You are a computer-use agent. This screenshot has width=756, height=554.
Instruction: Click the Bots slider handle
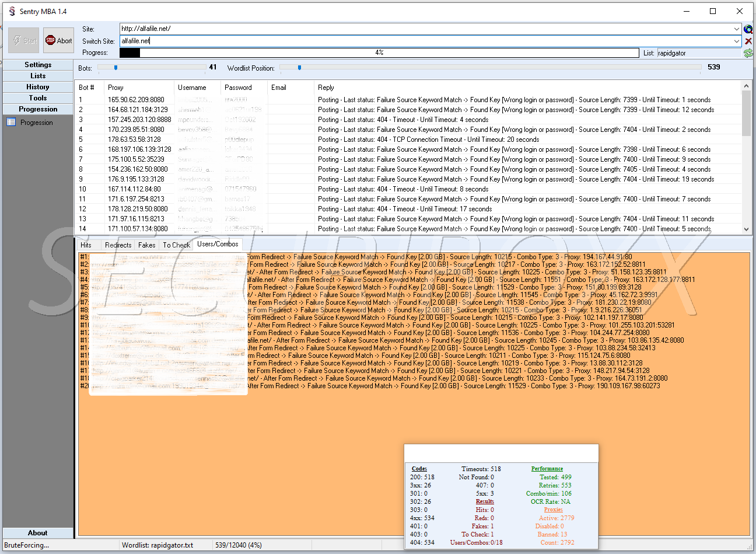point(116,68)
